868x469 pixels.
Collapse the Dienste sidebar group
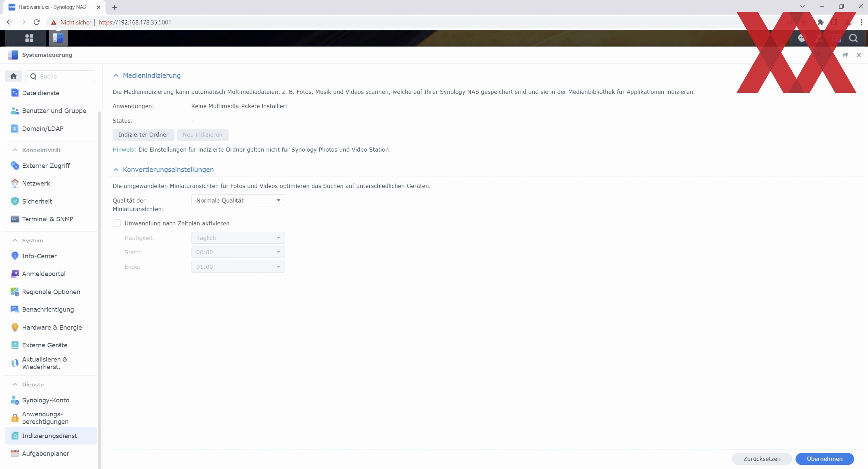pos(15,385)
